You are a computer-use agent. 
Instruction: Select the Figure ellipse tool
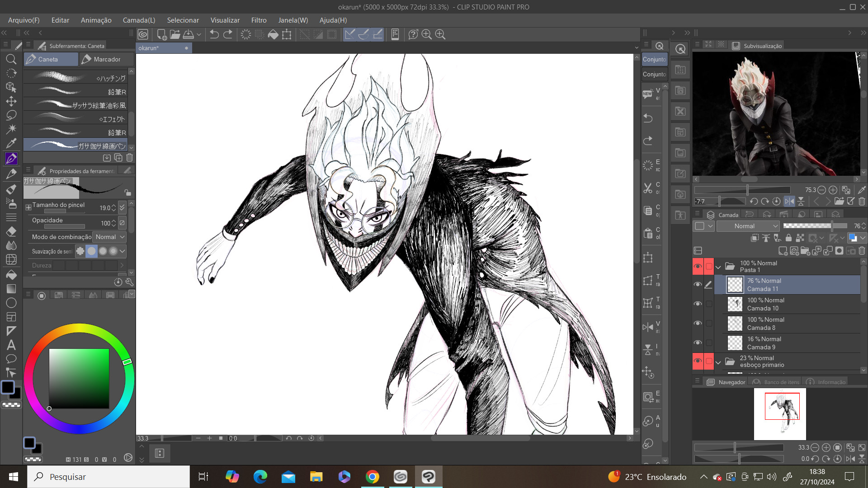11,303
